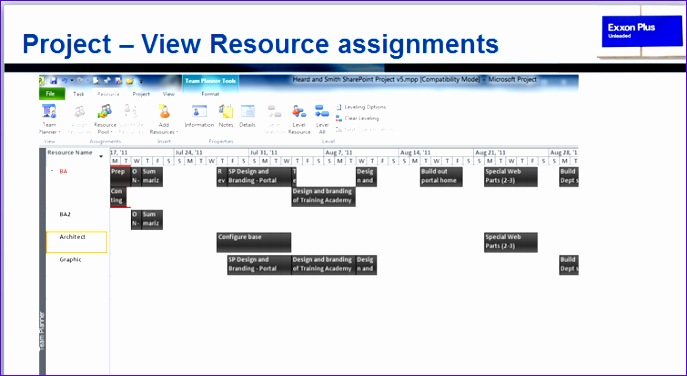Click the greyed Next Overallocation option
687x376 pixels.
364,130
